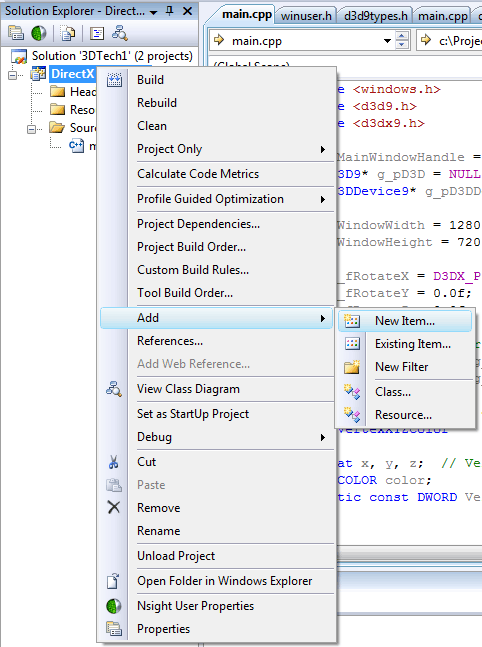Expand the Debug submenu arrow
482x647 pixels.
point(323,437)
